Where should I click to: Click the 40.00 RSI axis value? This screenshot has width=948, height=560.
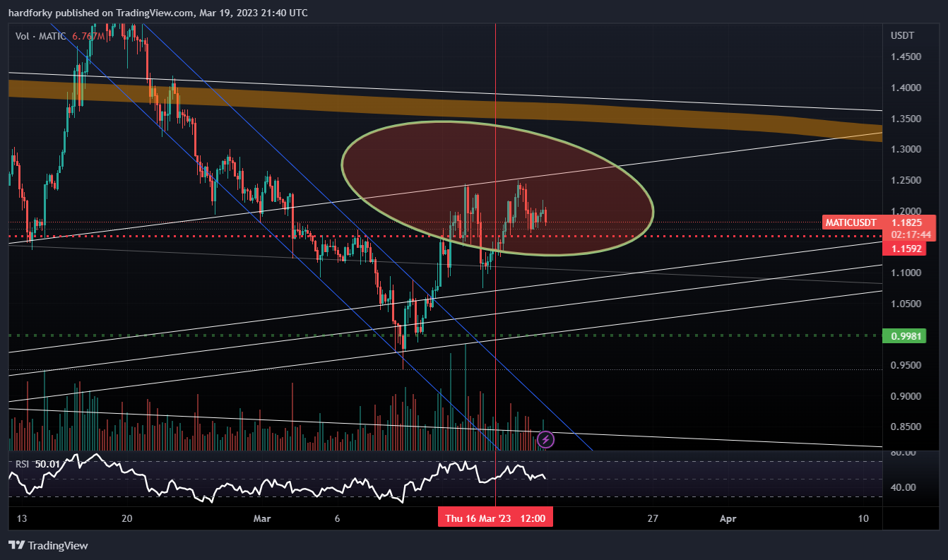tap(903, 487)
